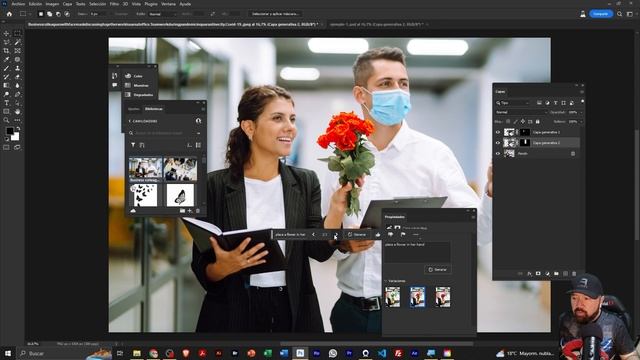The width and height of the screenshot is (640, 360).
Task: Open the Edición menu
Action: coord(35,4)
